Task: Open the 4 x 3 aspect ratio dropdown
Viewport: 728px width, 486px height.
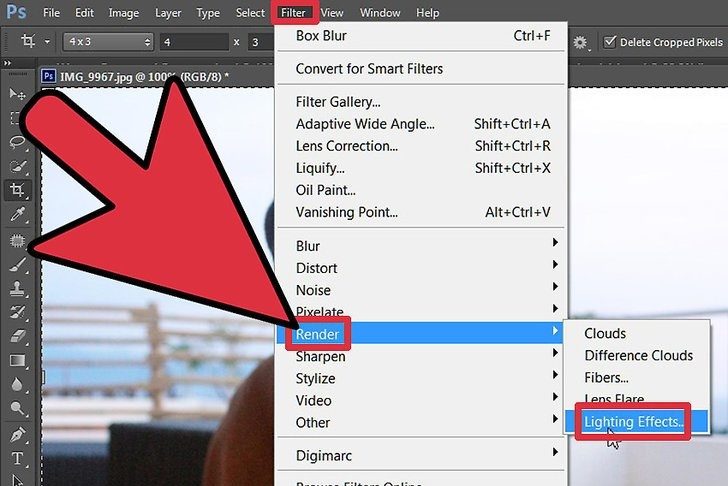Action: (x=108, y=42)
